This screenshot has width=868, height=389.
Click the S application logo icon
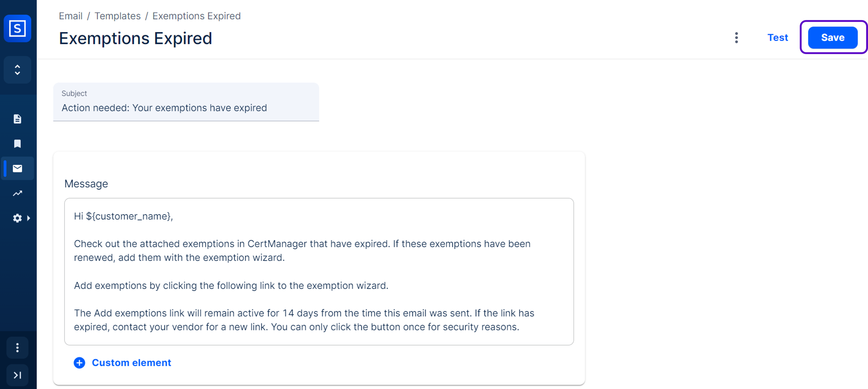coord(18,28)
